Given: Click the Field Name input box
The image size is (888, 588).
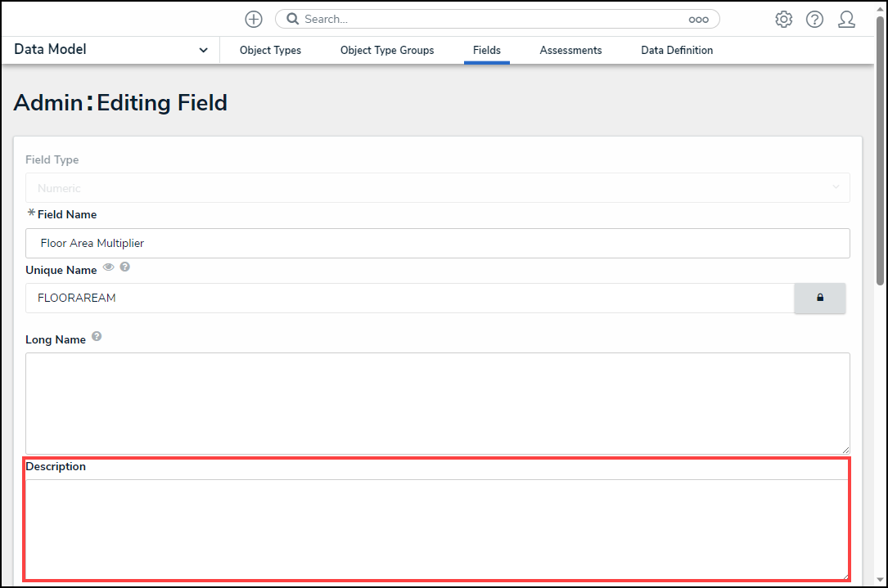Looking at the screenshot, I should [437, 243].
